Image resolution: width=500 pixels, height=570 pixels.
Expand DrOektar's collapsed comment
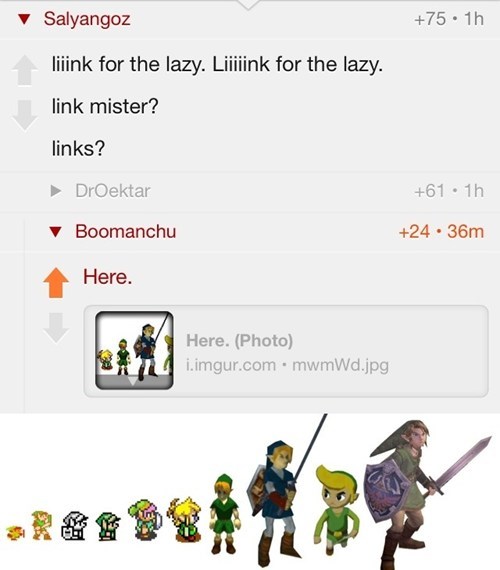pyautogui.click(x=56, y=191)
